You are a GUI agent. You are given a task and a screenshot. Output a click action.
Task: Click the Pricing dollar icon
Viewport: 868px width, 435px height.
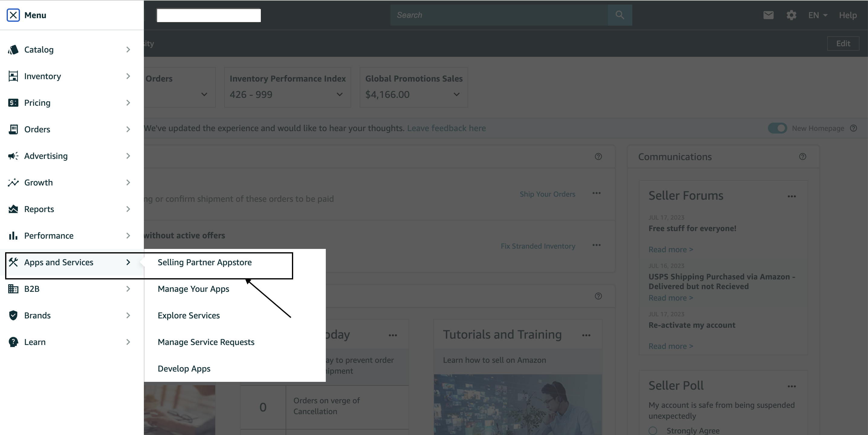point(13,103)
